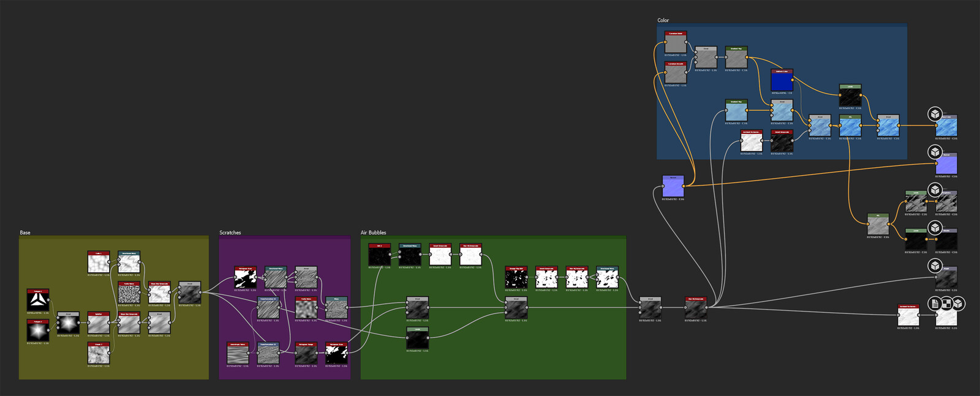Select the left Blend node in Air Bubbles
Viewport: 980px width, 396px height.
[x=417, y=308]
